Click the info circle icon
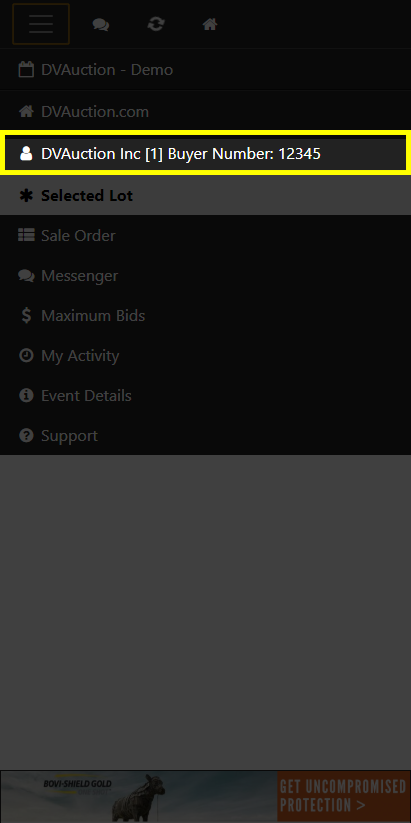The width and height of the screenshot is (411, 823). pos(26,395)
